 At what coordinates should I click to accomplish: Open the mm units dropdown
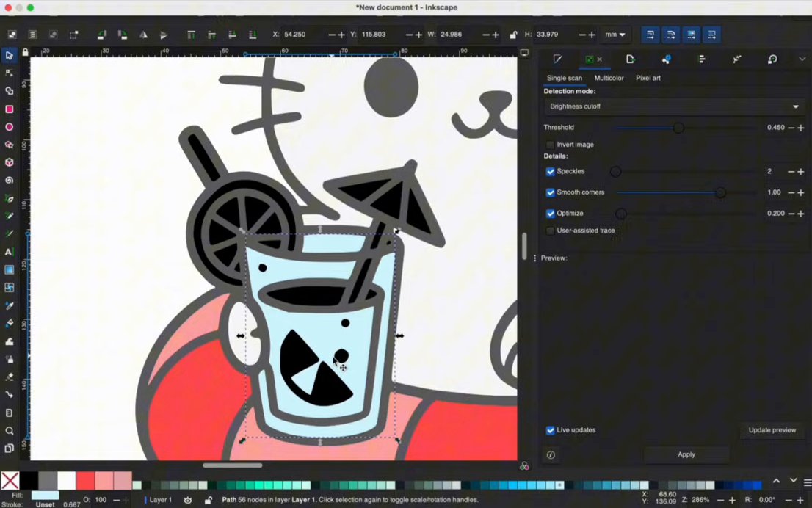(x=615, y=35)
